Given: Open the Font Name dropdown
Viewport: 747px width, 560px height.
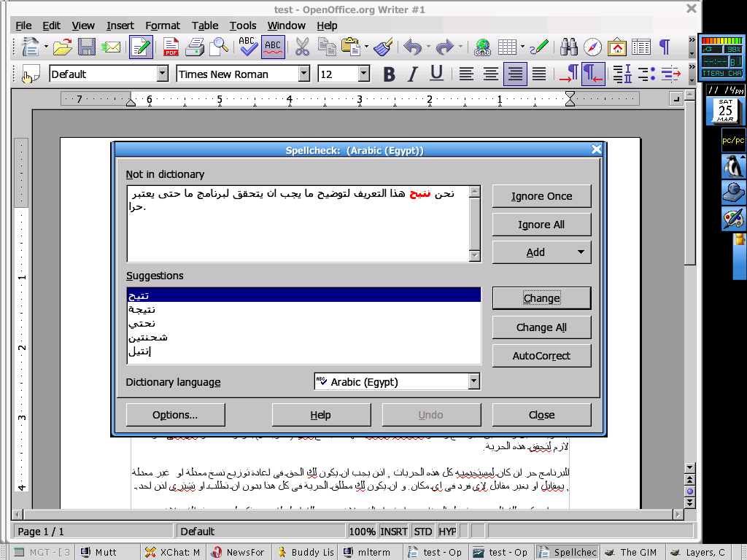Looking at the screenshot, I should pyautogui.click(x=303, y=74).
